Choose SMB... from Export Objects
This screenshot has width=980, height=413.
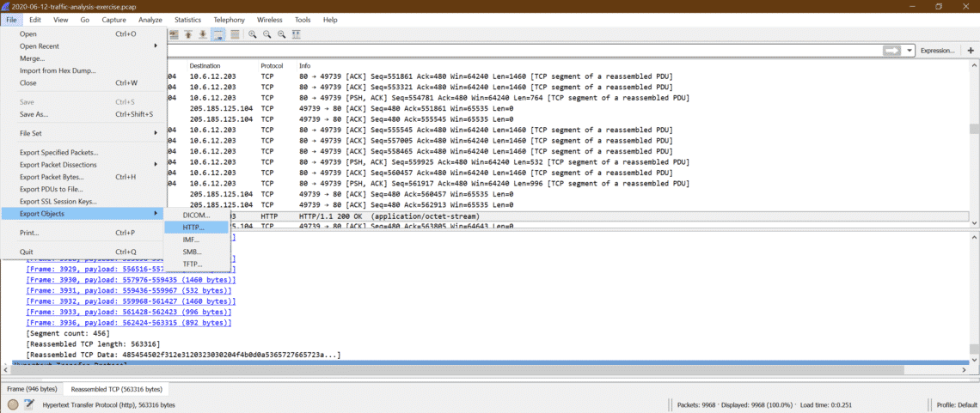tap(197, 252)
